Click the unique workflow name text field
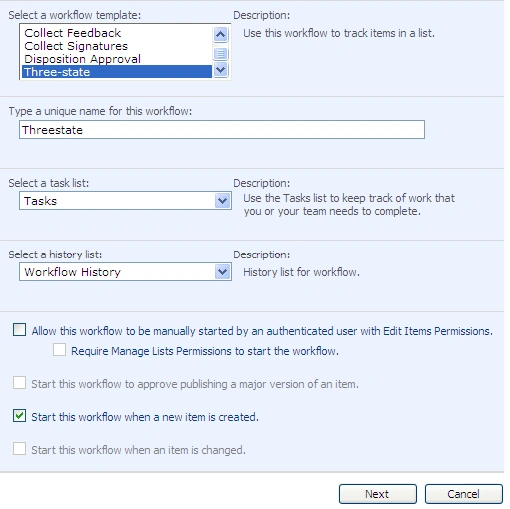 [222, 130]
